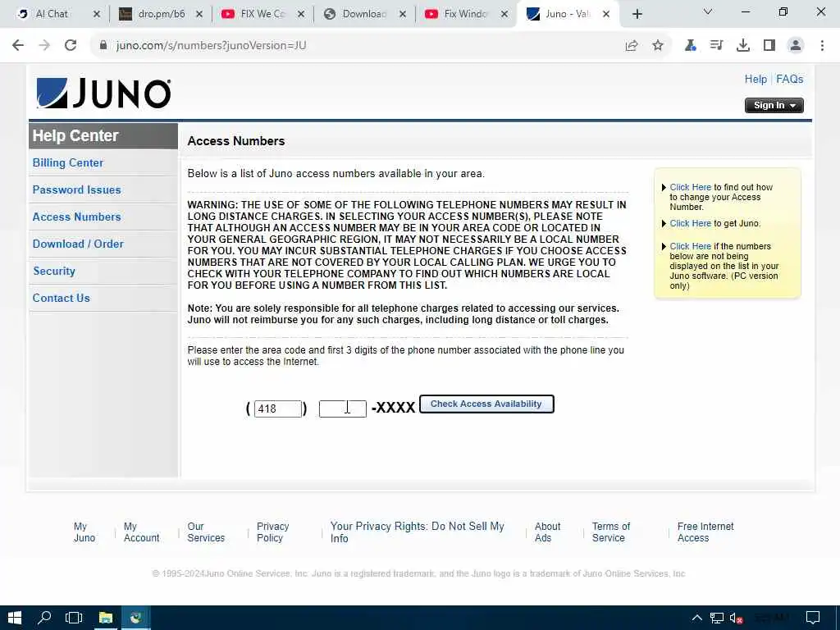The image size is (840, 630).
Task: Open Access Numbers in sidebar
Action: 76,217
